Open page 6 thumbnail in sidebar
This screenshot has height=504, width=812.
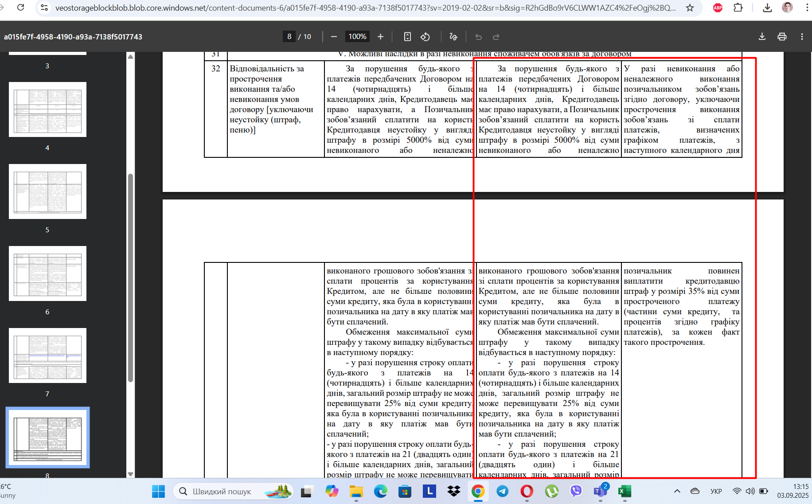(x=47, y=273)
